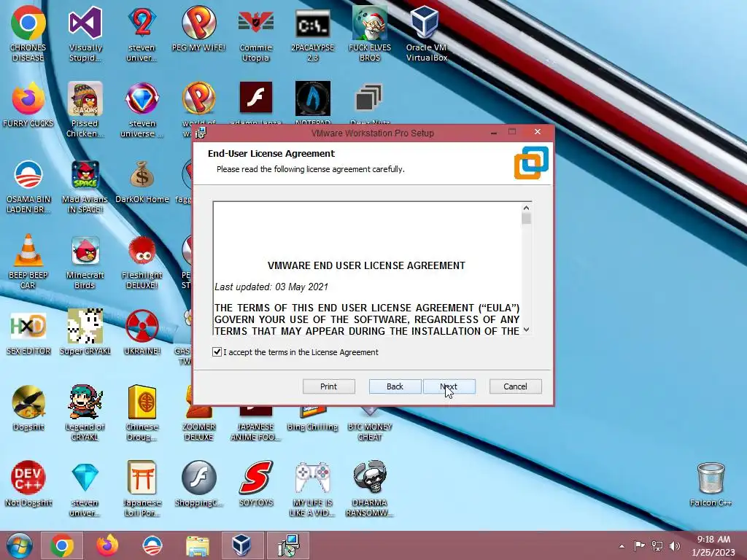Click the installer icon in setup title bar
This screenshot has height=560, width=747.
point(201,133)
